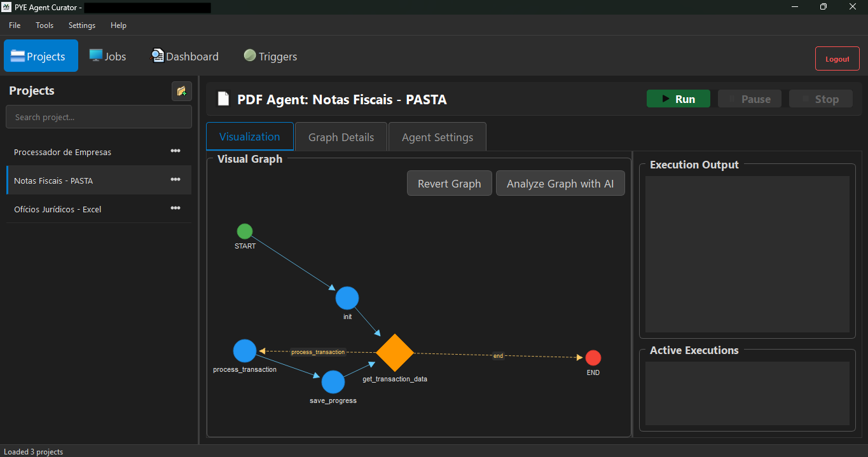Click the green START node
The image size is (868, 457).
coord(245,231)
